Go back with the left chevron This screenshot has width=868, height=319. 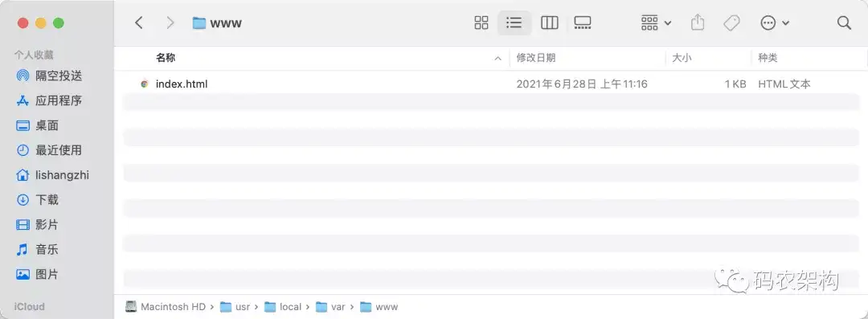pyautogui.click(x=139, y=22)
